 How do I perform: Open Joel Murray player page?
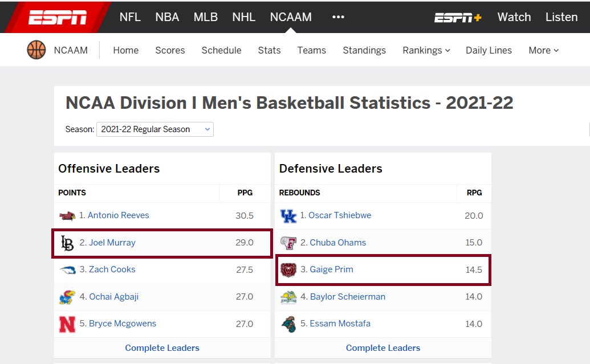[112, 243]
